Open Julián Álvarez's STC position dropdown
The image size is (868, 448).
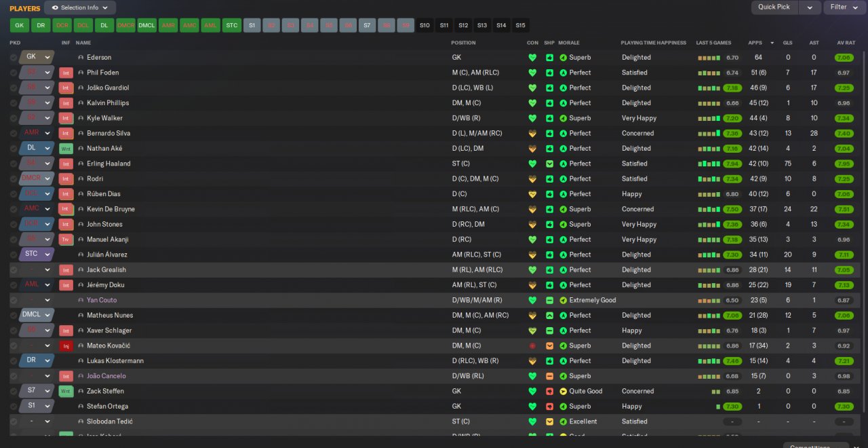pos(37,255)
